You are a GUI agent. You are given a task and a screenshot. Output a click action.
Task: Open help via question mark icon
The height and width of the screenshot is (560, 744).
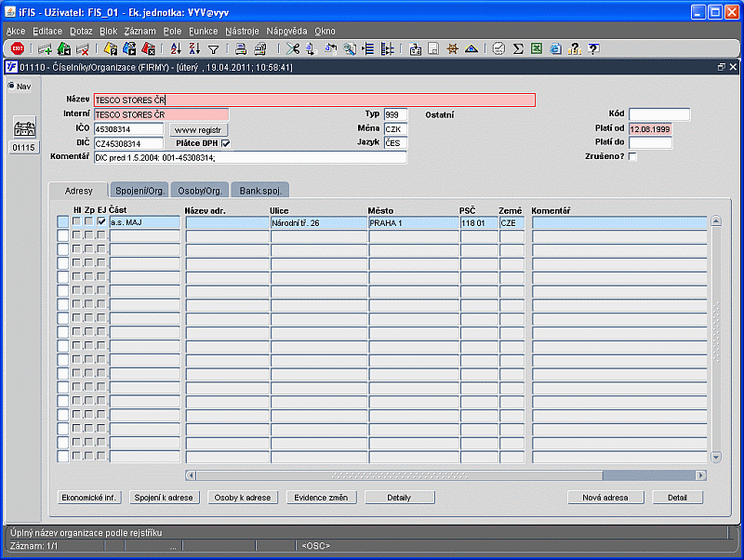tap(593, 49)
